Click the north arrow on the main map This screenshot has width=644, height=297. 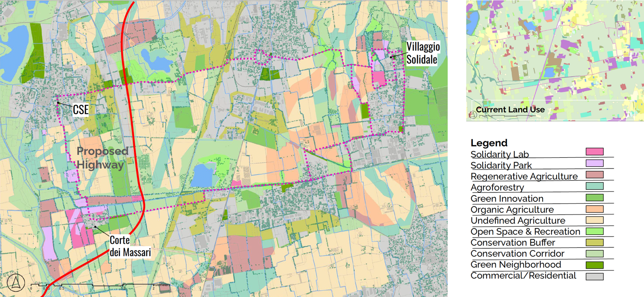[16, 283]
